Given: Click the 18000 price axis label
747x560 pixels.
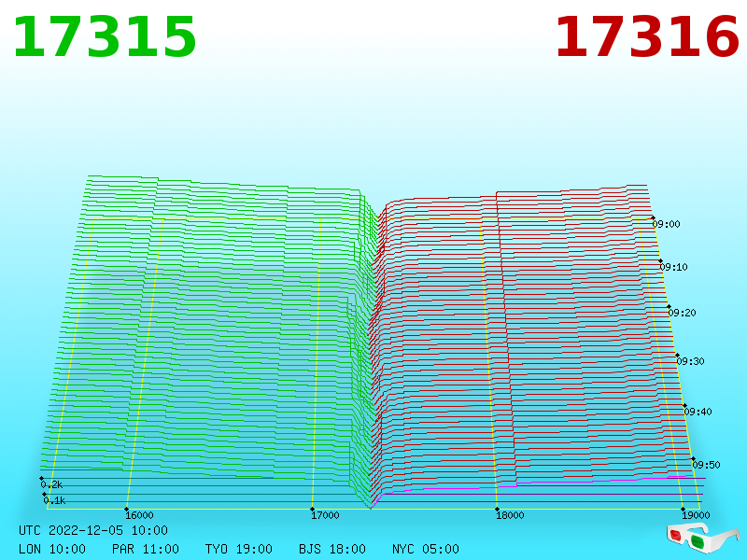Looking at the screenshot, I should 510,515.
